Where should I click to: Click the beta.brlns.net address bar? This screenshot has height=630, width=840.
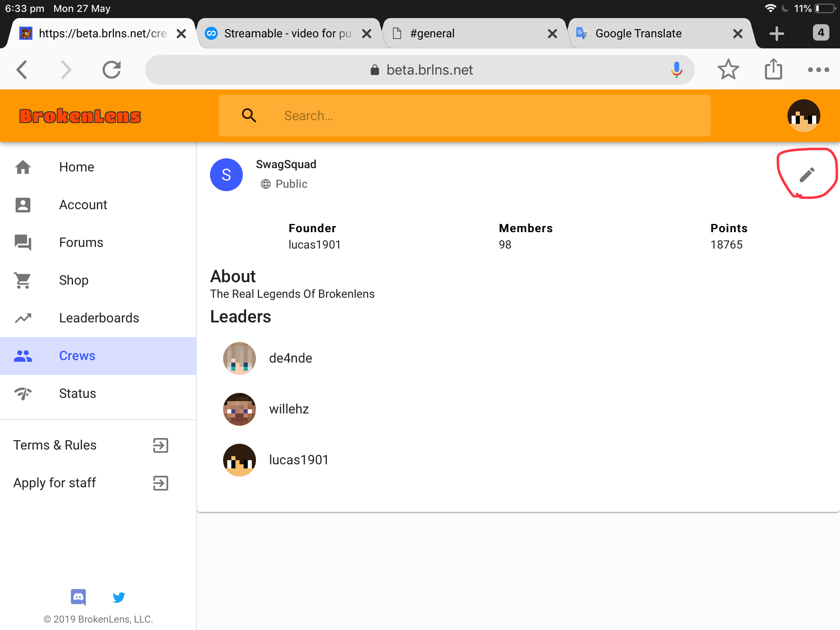420,70
